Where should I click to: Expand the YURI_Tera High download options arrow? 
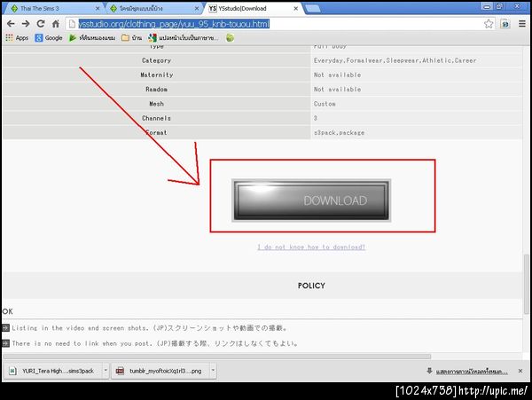tap(106, 371)
